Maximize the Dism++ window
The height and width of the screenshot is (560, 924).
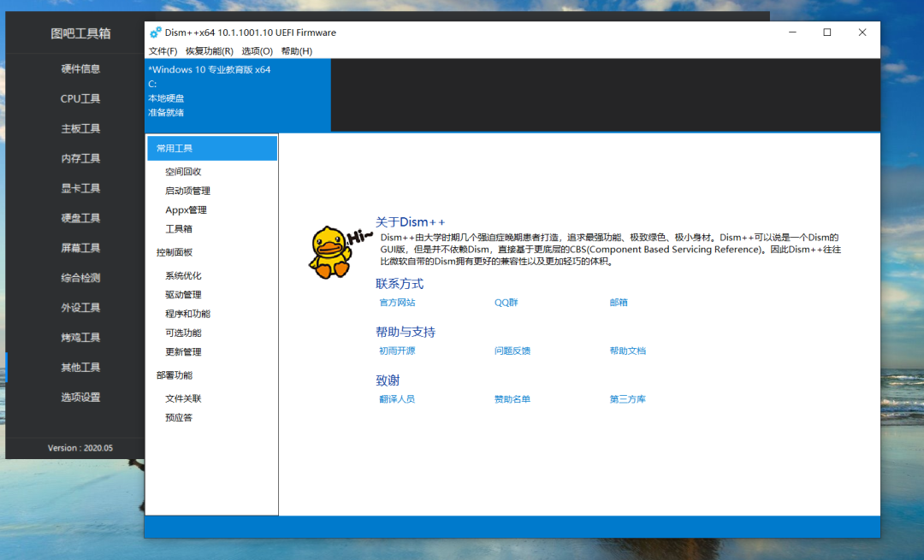827,32
